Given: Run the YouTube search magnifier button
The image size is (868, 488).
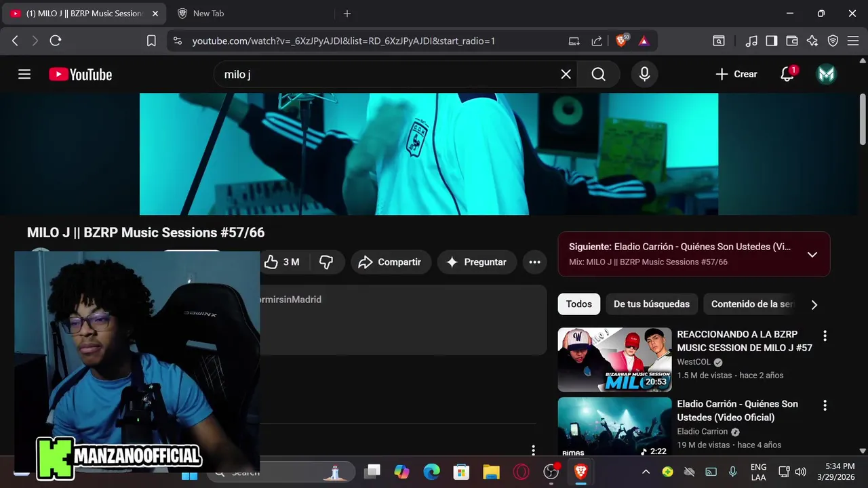Looking at the screenshot, I should (598, 75).
